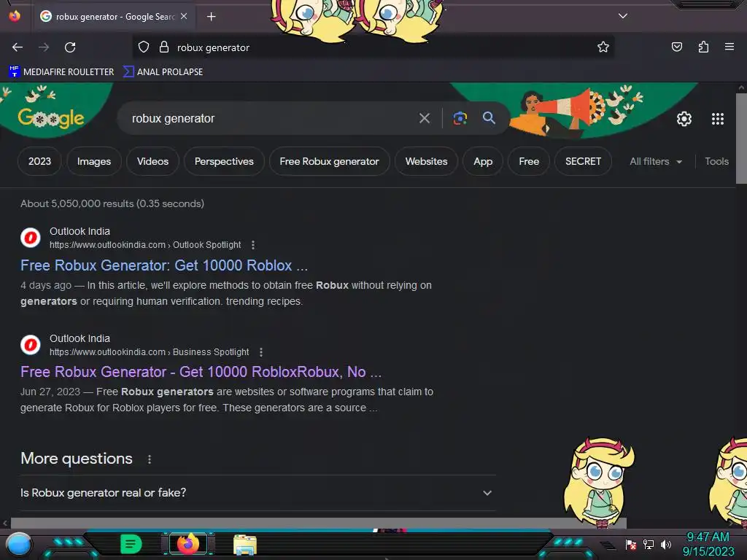Select the Perspectives filter chip

pyautogui.click(x=224, y=161)
